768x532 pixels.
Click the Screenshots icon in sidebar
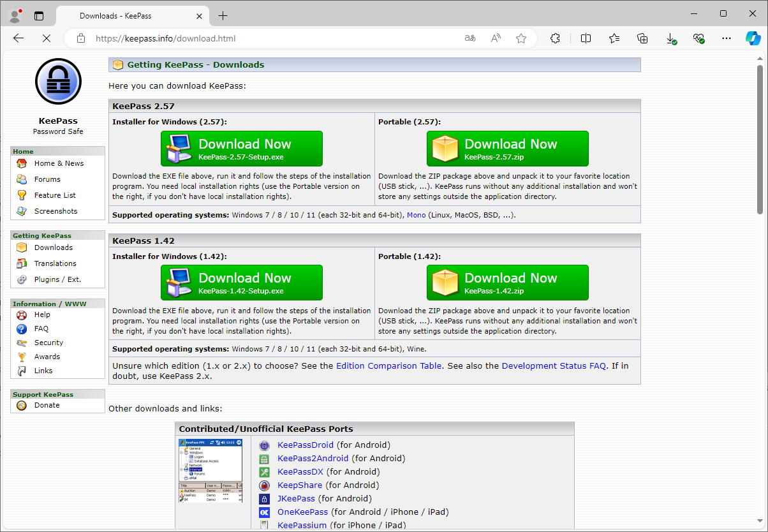click(22, 211)
